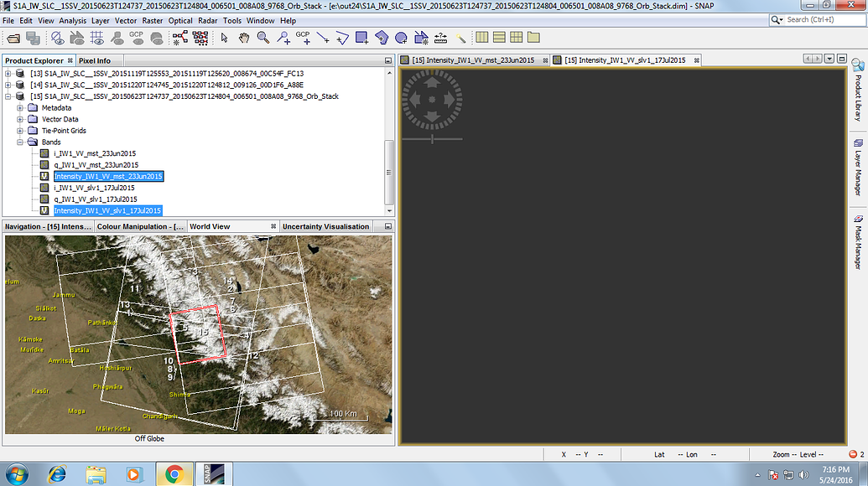Open a new product with the folder icon

coord(13,38)
